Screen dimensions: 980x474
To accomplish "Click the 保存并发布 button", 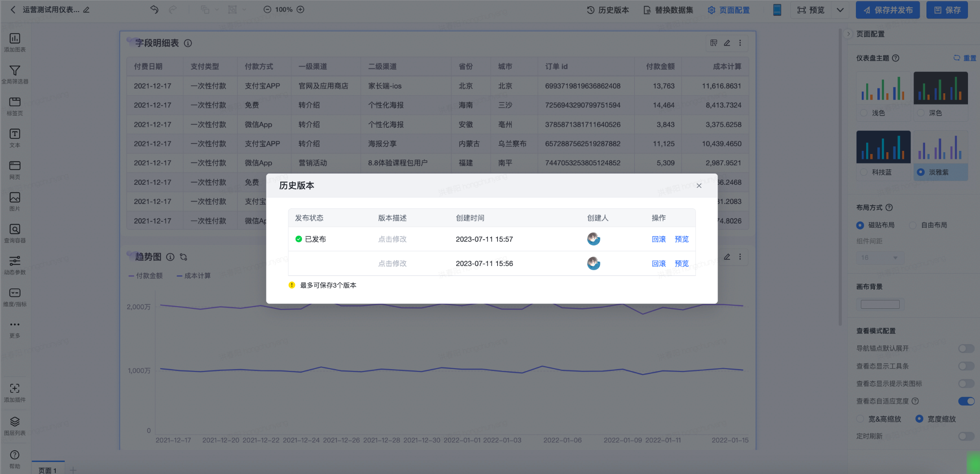I will (888, 10).
